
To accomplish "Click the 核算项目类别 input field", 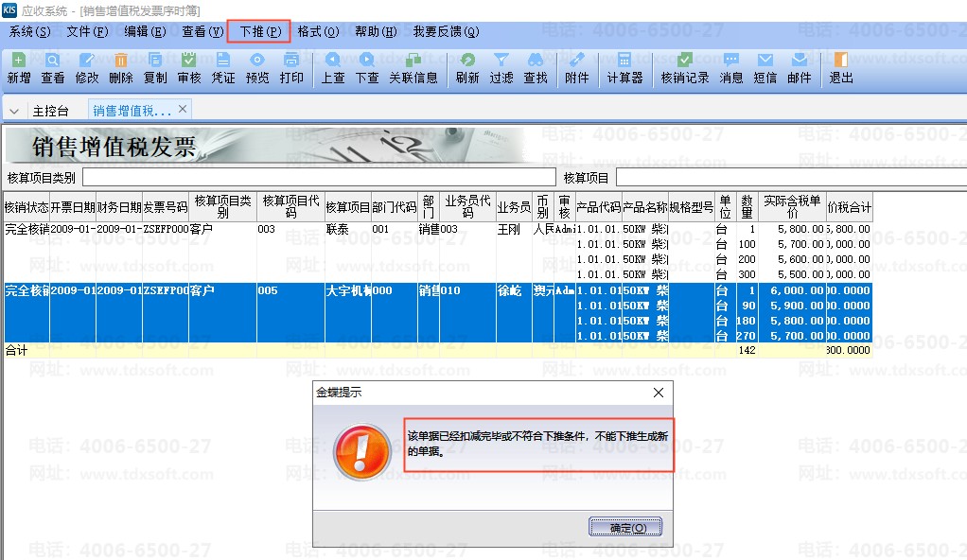I will point(319,177).
